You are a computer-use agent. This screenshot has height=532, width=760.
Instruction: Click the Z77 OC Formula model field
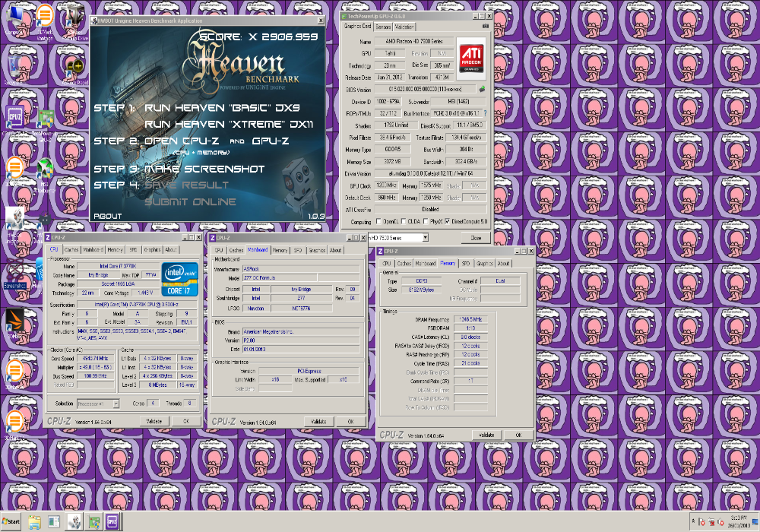click(x=280, y=278)
